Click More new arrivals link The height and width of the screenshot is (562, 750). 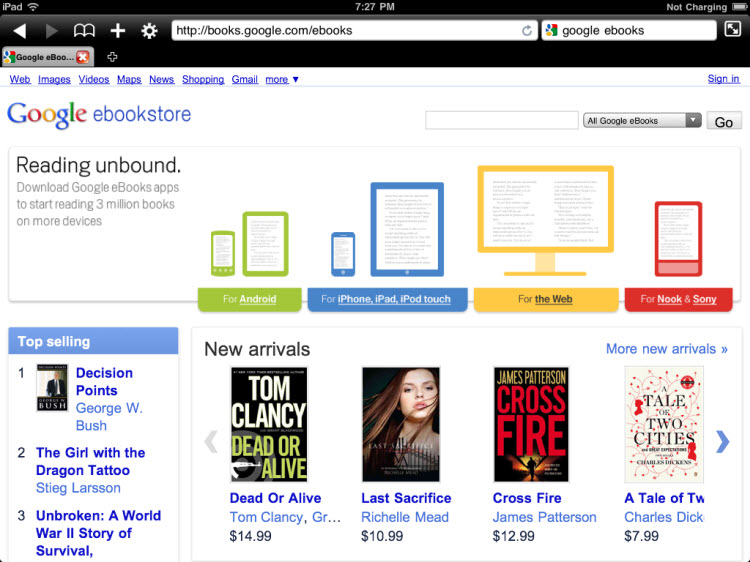(667, 349)
